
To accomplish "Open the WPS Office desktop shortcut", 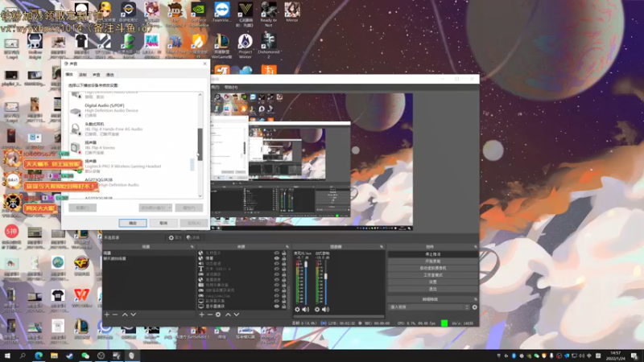I will point(81,298).
